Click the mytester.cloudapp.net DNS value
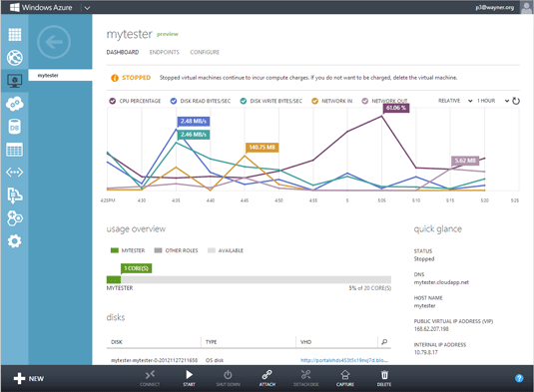The width and height of the screenshot is (534, 392). point(441,282)
